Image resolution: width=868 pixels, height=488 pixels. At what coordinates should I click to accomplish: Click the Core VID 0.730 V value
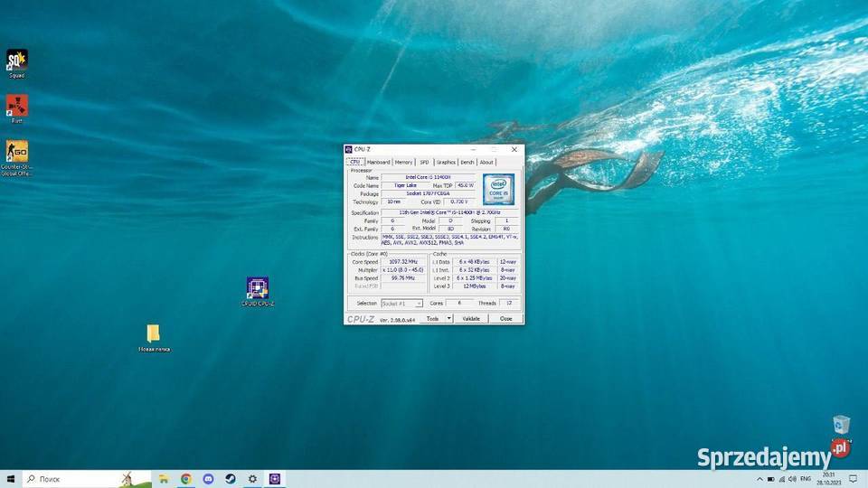tap(459, 202)
